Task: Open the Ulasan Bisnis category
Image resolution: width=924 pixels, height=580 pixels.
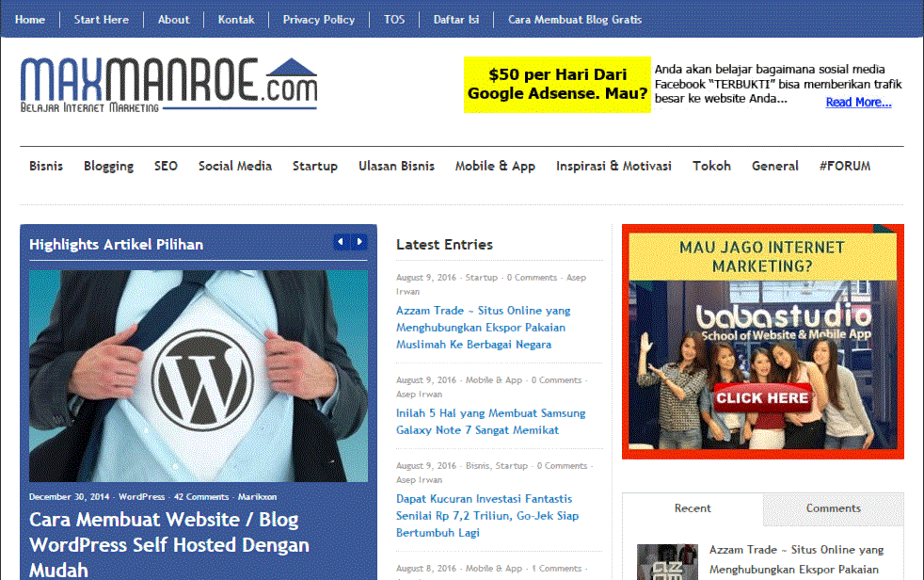Action: (x=396, y=167)
